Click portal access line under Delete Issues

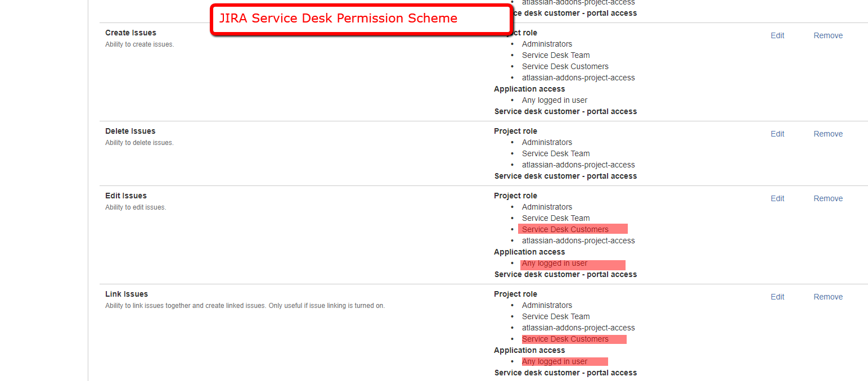pos(565,176)
